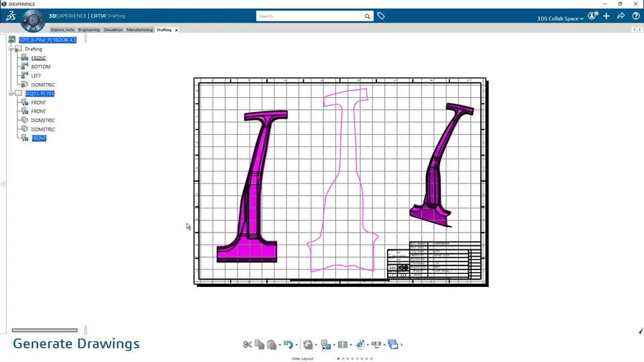Image resolution: width=644 pixels, height=362 pixels.
Task: Open the 3DS Collab Space dropdown
Action: [x=560, y=19]
